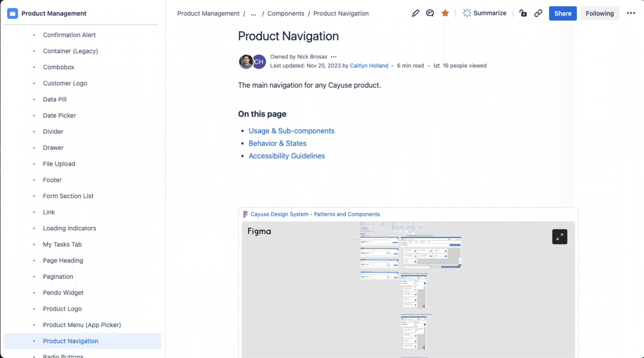Image resolution: width=644 pixels, height=358 pixels.
Task: Click Caitlyn Holland's CH avatar
Action: pyautogui.click(x=259, y=62)
